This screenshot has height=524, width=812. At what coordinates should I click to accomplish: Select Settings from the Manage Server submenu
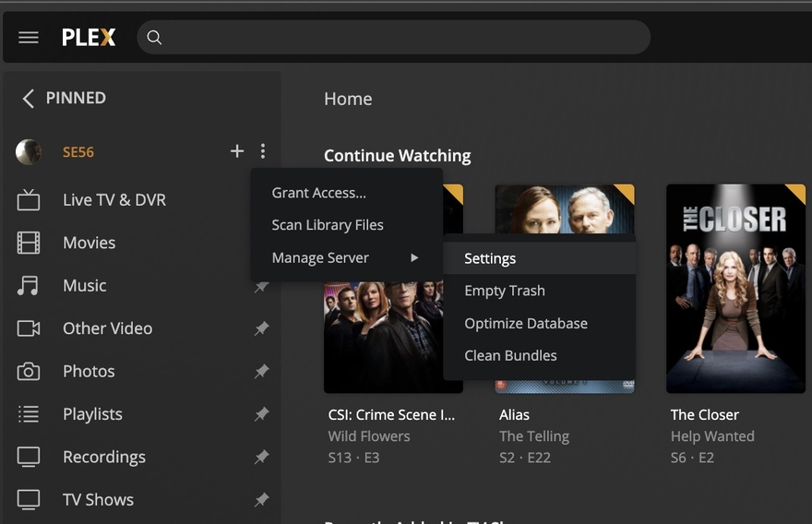490,258
